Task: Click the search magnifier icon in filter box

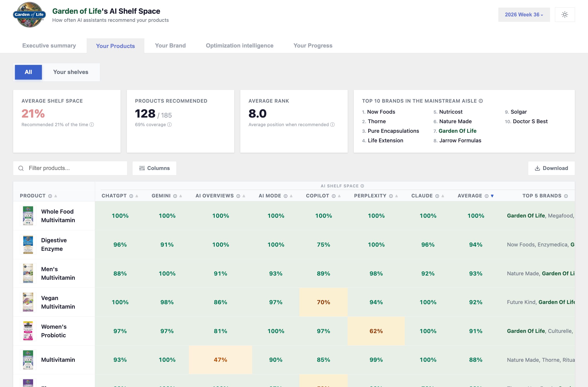Action: point(21,168)
